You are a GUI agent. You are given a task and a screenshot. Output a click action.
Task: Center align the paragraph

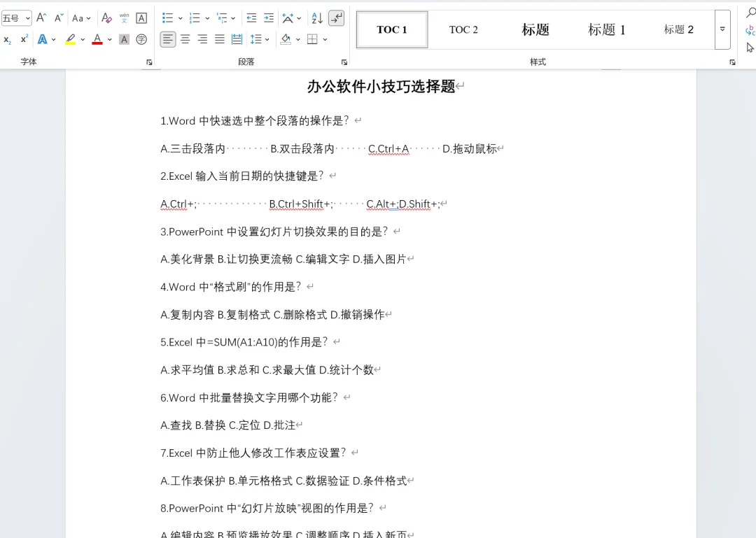coord(185,40)
